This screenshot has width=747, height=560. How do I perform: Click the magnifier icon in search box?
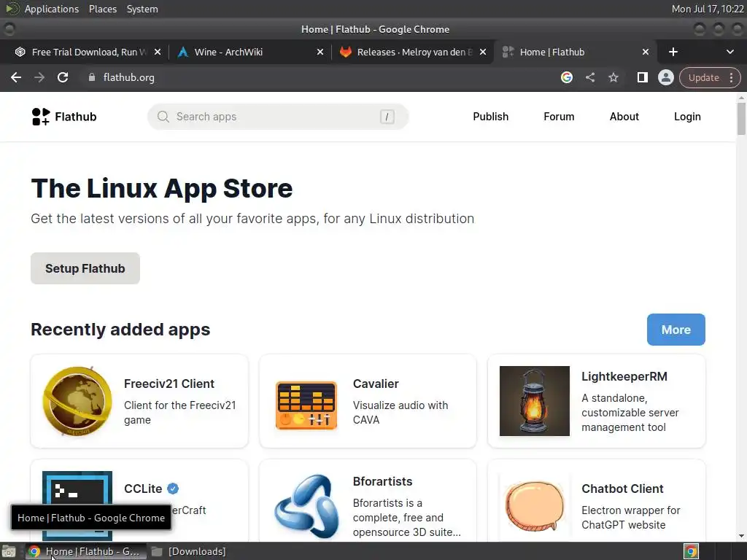(163, 117)
